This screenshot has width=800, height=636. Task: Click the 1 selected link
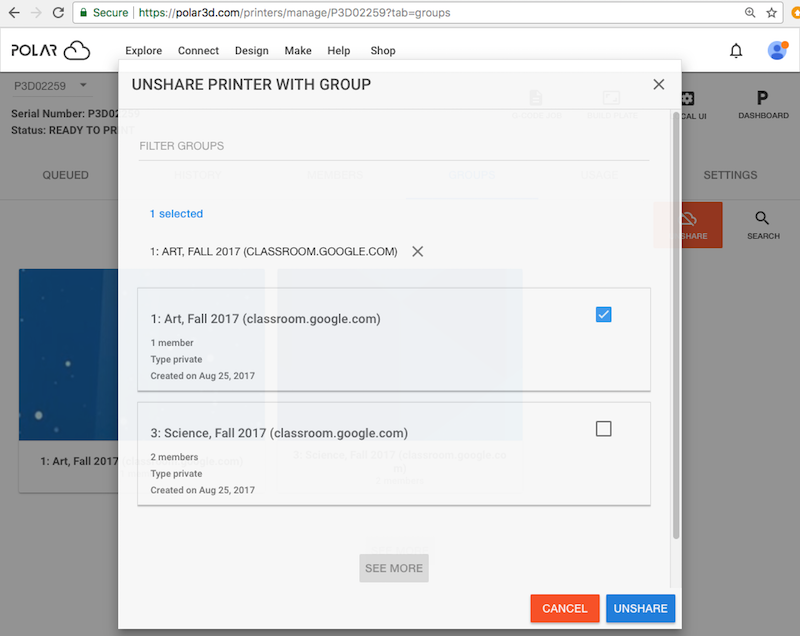pos(176,214)
